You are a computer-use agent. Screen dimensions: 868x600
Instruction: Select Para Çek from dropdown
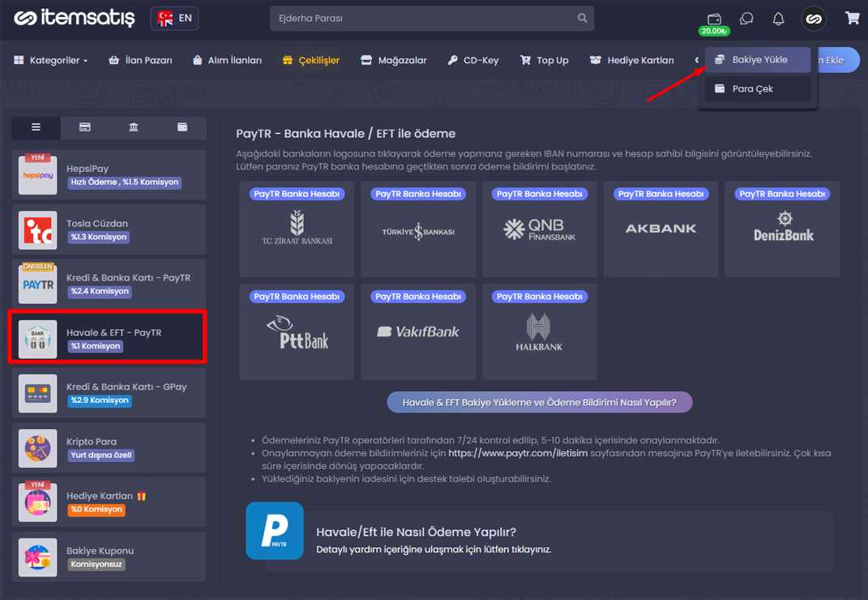[x=757, y=88]
